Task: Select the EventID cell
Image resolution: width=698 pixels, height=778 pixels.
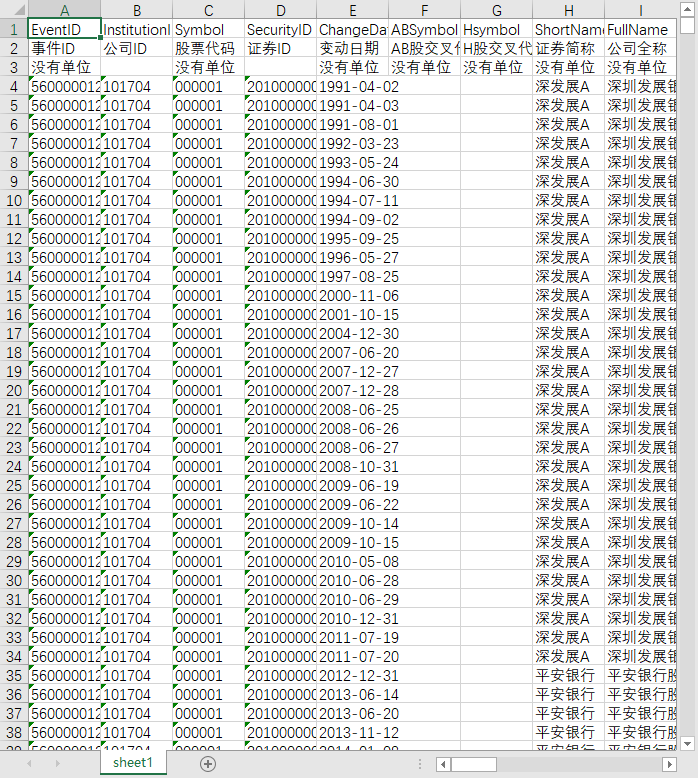Action: [64, 29]
